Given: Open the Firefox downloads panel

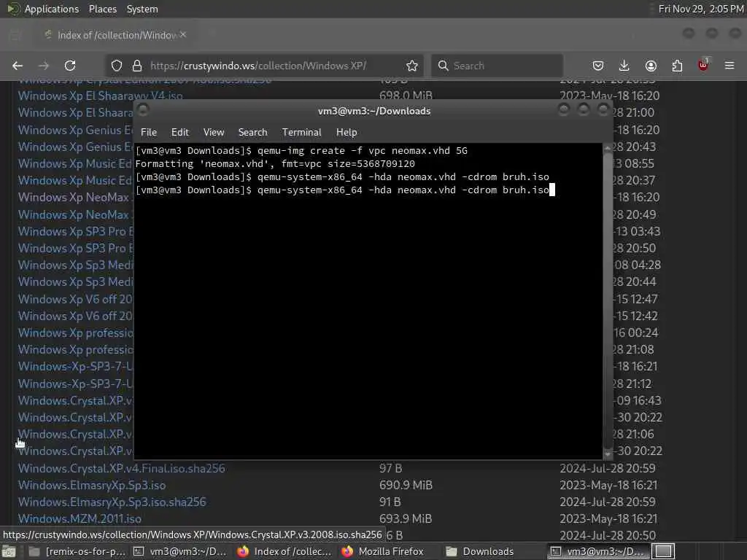Looking at the screenshot, I should pos(624,66).
